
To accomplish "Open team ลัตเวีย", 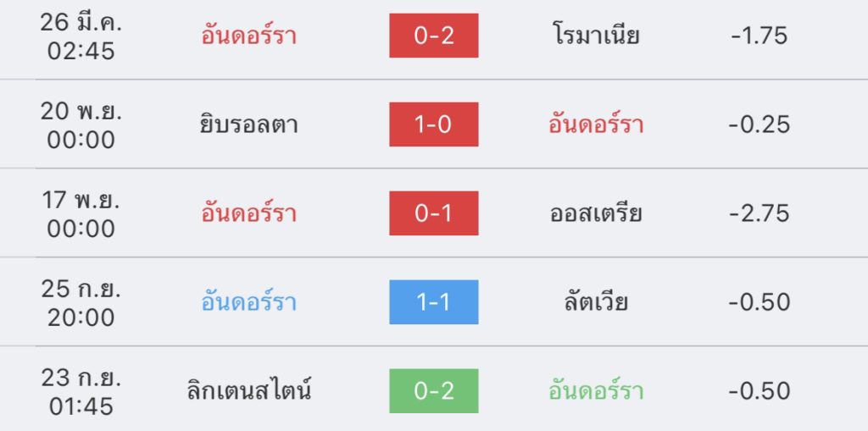I will [596, 302].
